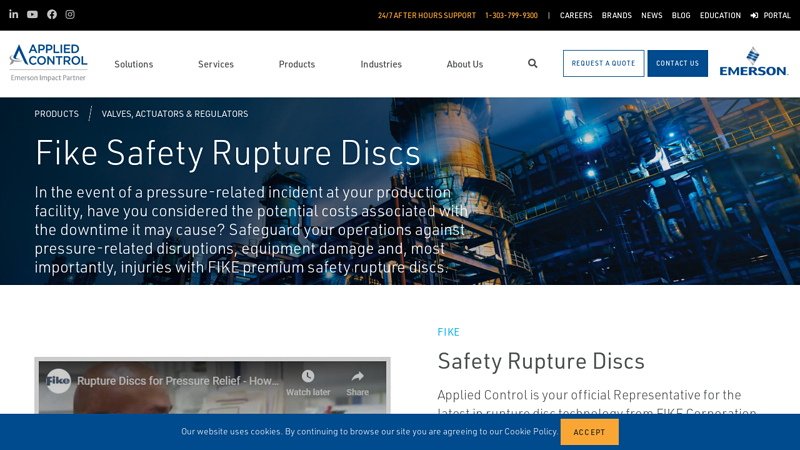Click the Safety Rupture Discs heading
Screen dimensions: 800x450
click(541, 361)
